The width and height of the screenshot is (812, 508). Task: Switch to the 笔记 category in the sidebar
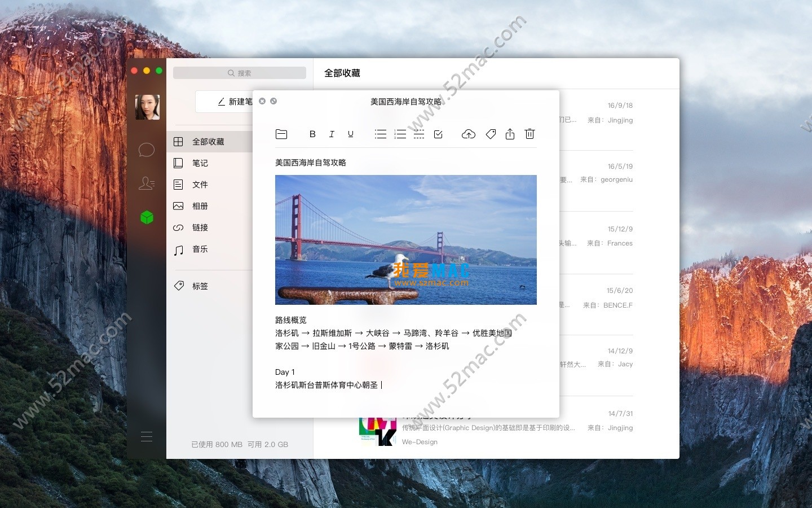pyautogui.click(x=200, y=163)
